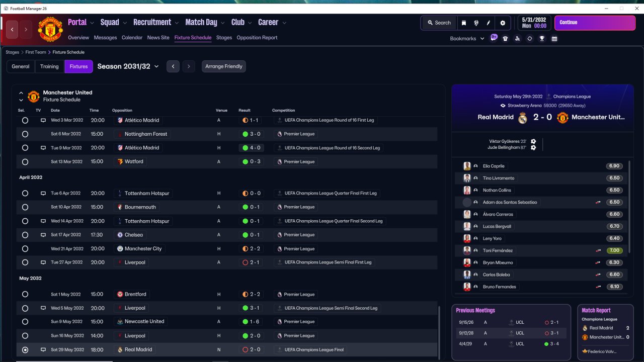Click the Chelsea club badge
This screenshot has width=644, height=362.
point(120,235)
